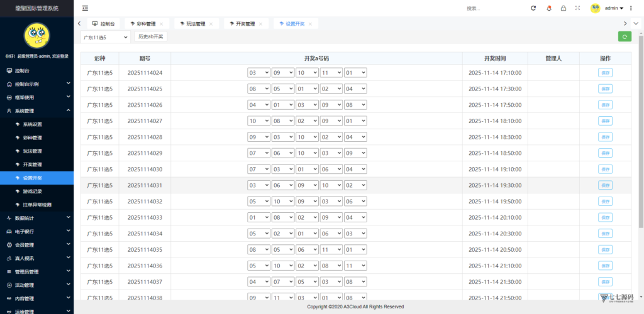This screenshot has width=644, height=314.
Task: Collapse the sidebar using the menu fold icon
Action: tap(85, 8)
